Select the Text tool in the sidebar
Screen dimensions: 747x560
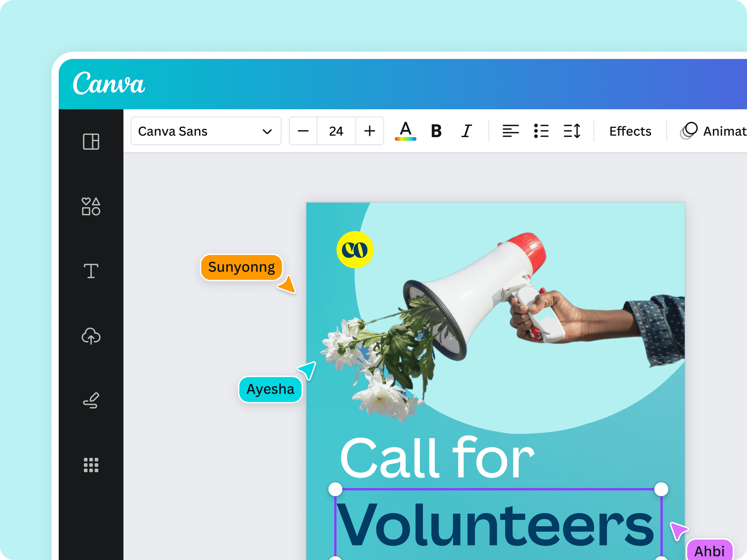tap(91, 271)
